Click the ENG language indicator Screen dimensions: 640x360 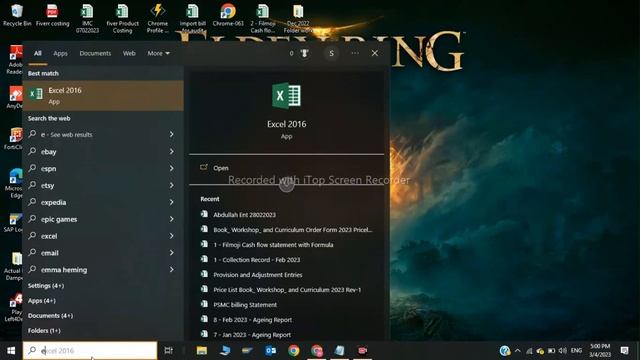(x=576, y=351)
